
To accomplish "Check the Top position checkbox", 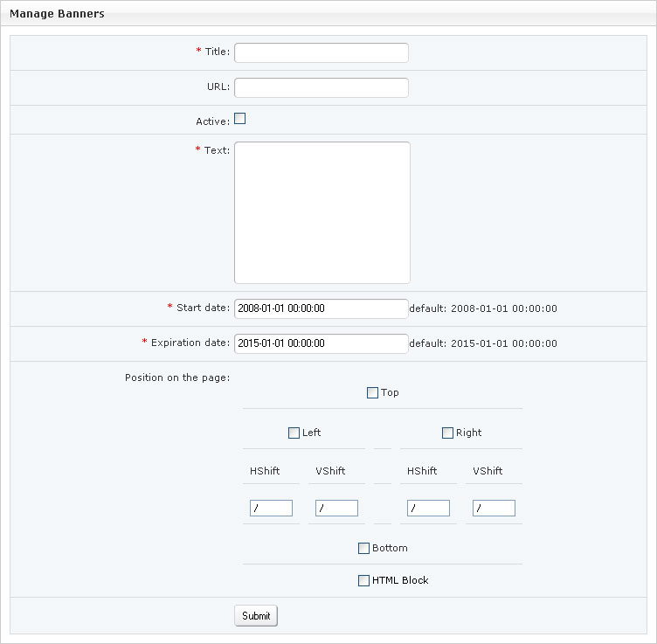I will click(373, 393).
